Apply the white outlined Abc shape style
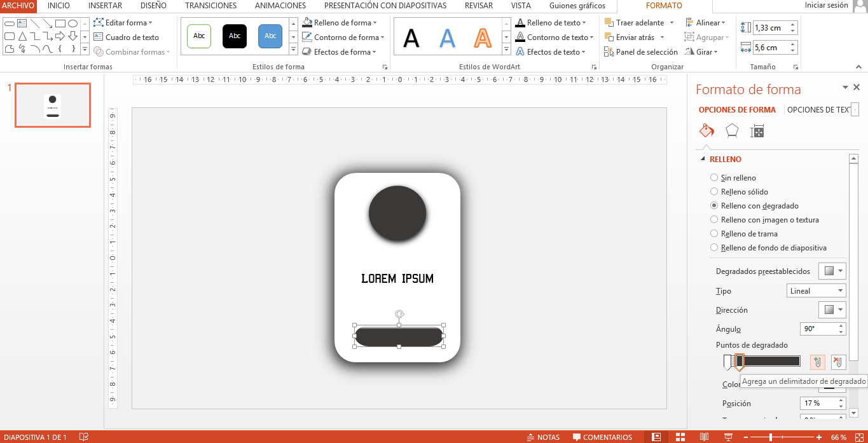Image resolution: width=868 pixels, height=443 pixels. pyautogui.click(x=199, y=36)
